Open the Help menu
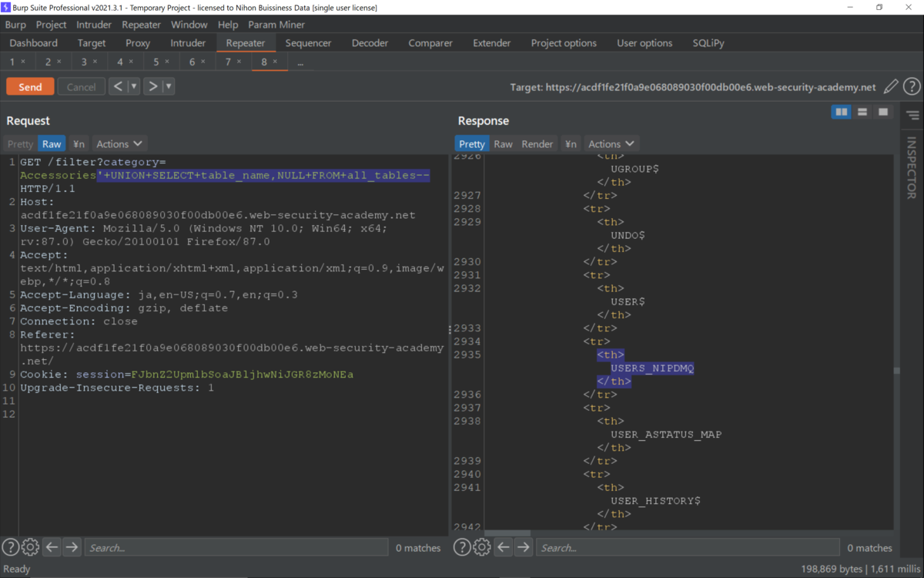The image size is (924, 578). (228, 25)
